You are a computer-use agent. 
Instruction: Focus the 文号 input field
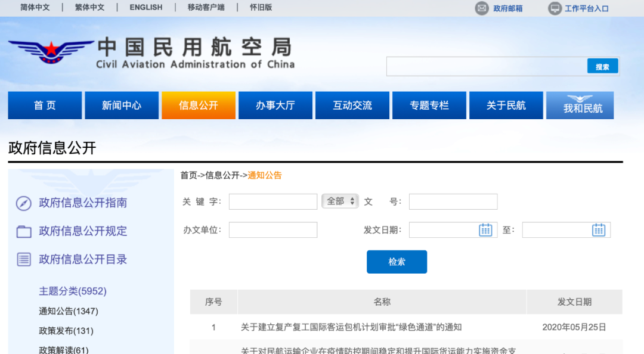[x=453, y=201]
